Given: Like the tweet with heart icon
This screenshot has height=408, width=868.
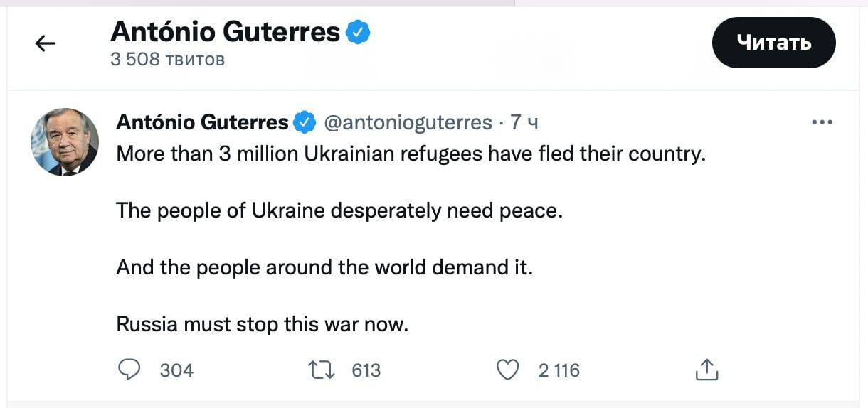Looking at the screenshot, I should point(507,370).
